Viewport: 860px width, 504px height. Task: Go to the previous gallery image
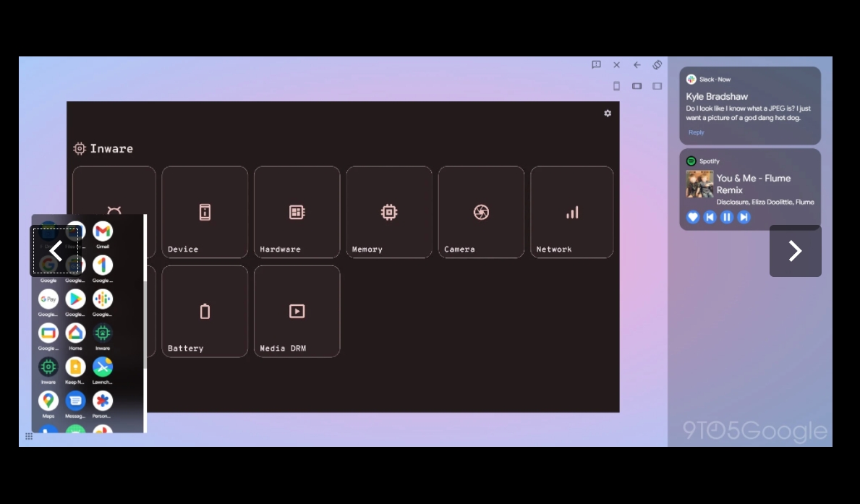click(x=55, y=251)
